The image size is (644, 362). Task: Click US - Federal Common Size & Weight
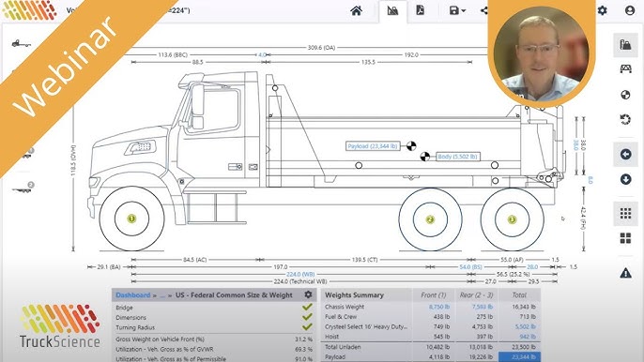click(x=234, y=295)
